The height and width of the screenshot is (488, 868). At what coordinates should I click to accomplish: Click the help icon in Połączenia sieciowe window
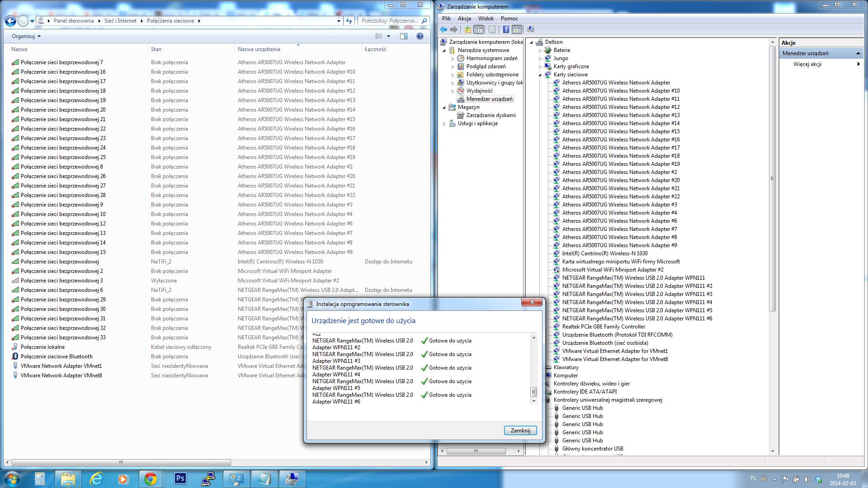(x=420, y=36)
